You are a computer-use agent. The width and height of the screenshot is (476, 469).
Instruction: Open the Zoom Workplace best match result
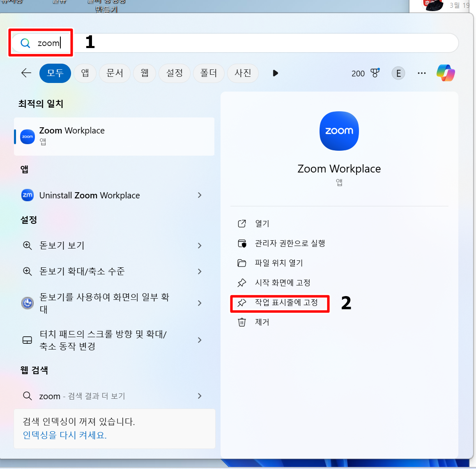click(x=114, y=137)
